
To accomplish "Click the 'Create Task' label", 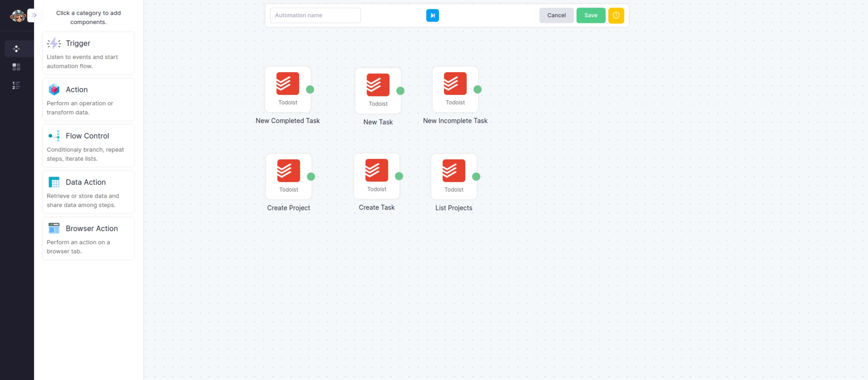I will tap(377, 207).
